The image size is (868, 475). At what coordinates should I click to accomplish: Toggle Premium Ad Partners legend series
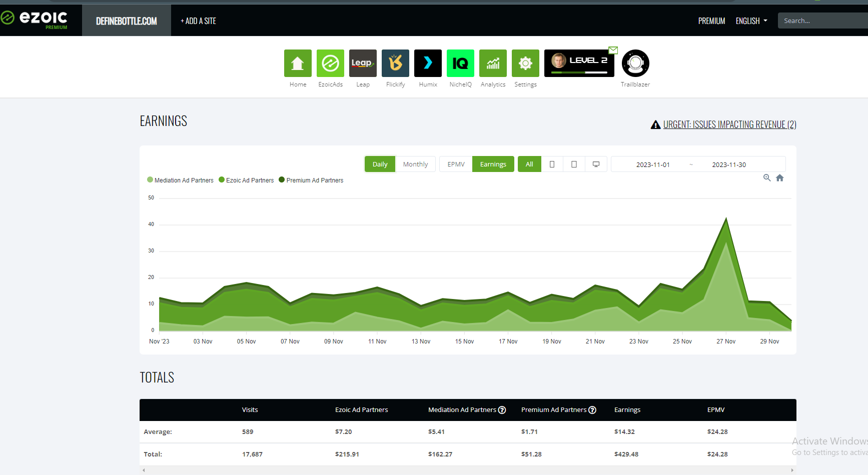pyautogui.click(x=311, y=180)
